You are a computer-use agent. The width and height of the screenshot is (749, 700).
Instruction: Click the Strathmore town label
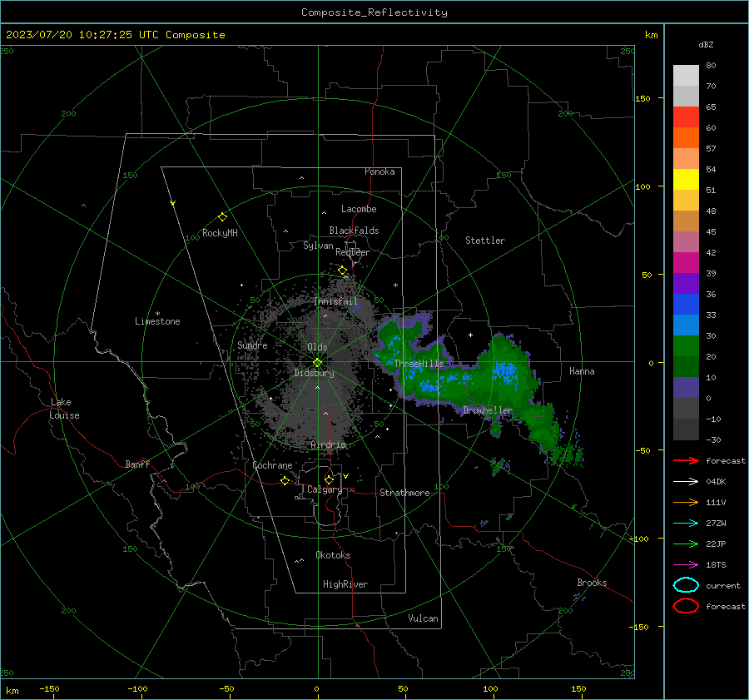[x=404, y=493]
